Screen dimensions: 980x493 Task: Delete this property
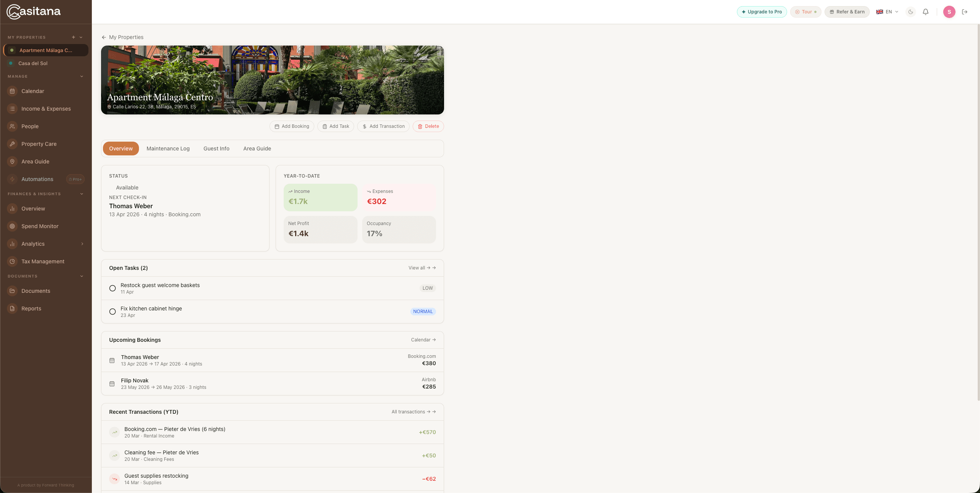(428, 126)
